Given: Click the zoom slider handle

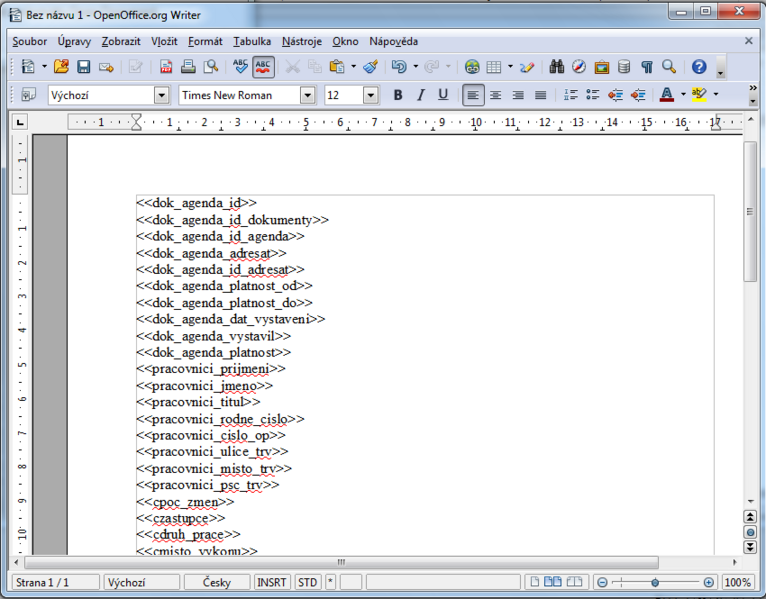Looking at the screenshot, I should [655, 582].
